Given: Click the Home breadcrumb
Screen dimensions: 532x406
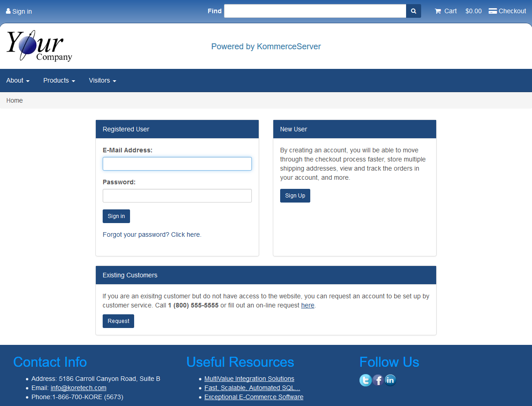Looking at the screenshot, I should (15, 100).
